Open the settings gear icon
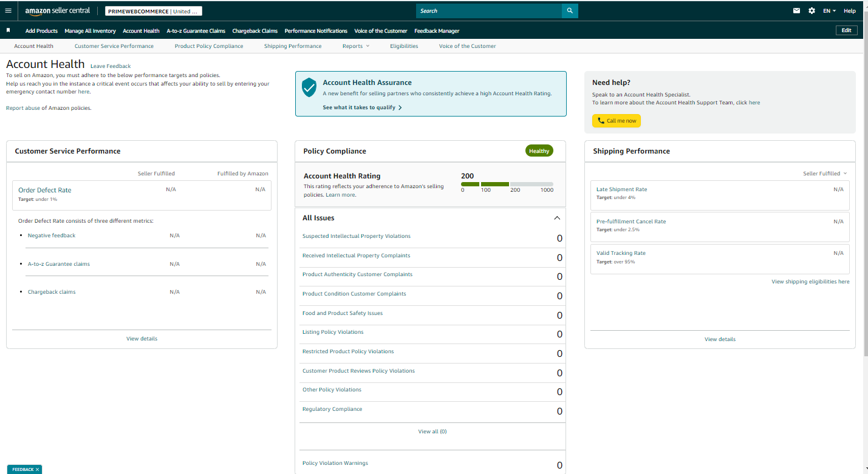Image resolution: width=868 pixels, height=474 pixels. (x=812, y=11)
